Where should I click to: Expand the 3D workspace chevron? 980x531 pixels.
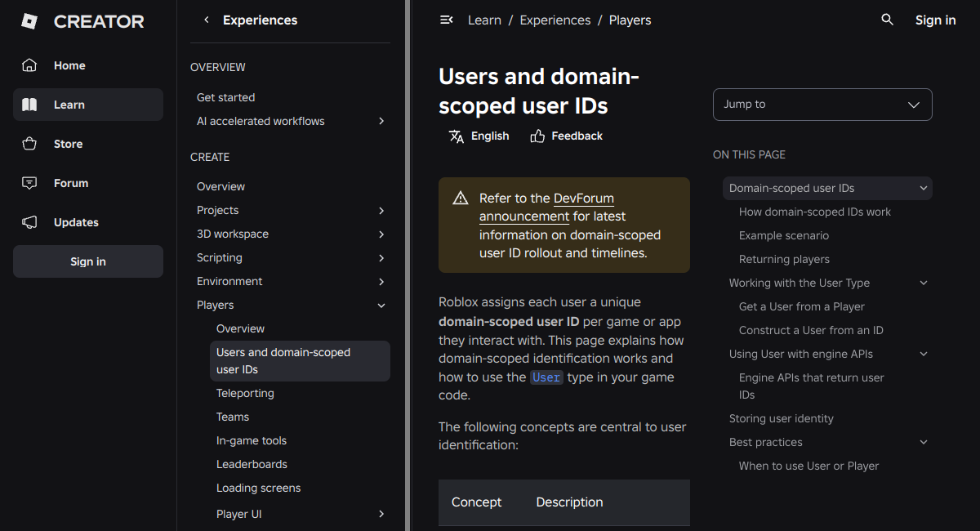pos(381,234)
